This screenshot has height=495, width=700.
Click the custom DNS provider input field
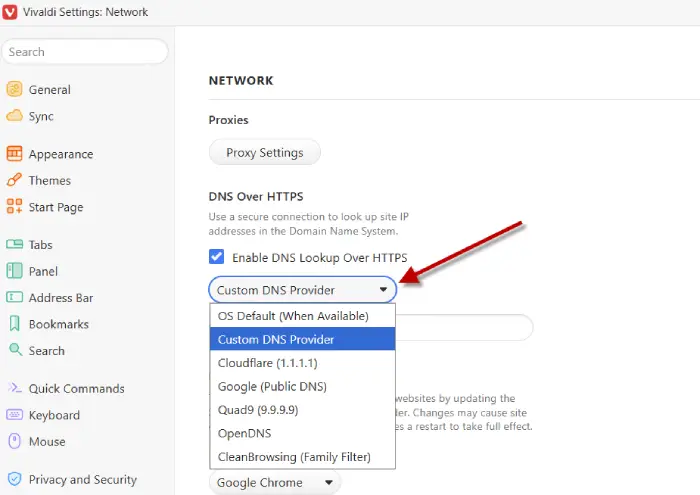[x=463, y=327]
